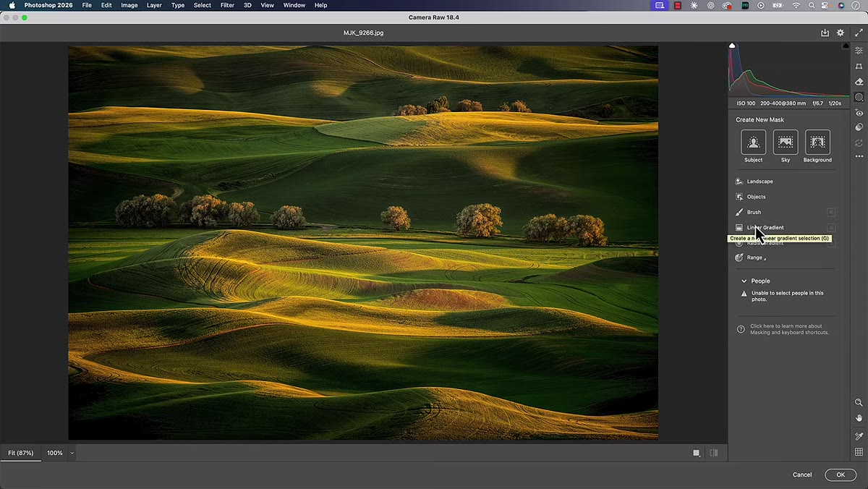Collapse the People section
The height and width of the screenshot is (489, 868).
pyautogui.click(x=744, y=281)
